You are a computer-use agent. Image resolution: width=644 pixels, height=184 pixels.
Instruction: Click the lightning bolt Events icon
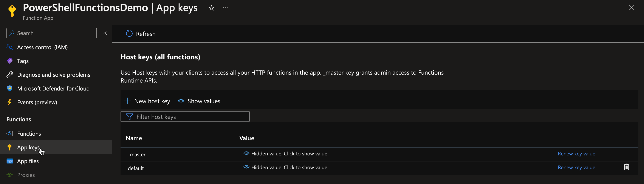coord(10,102)
